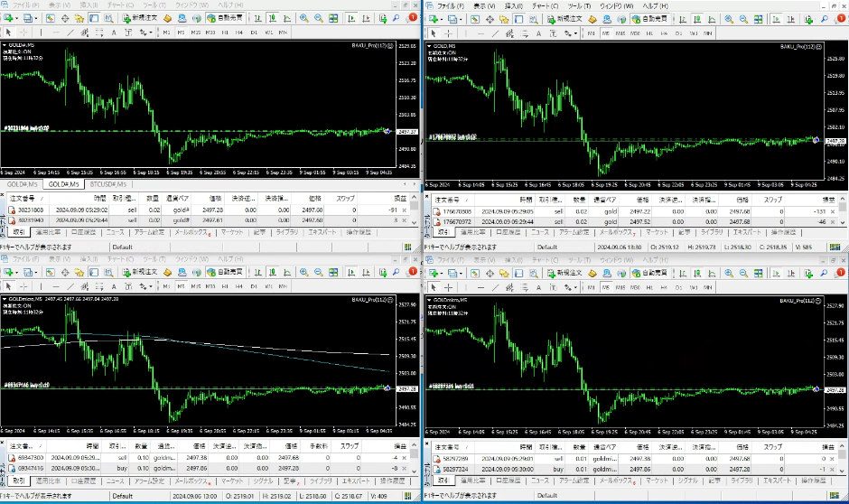849x504 pixels.
Task: Open New Chart icon in top-left window
Action: coord(9,18)
